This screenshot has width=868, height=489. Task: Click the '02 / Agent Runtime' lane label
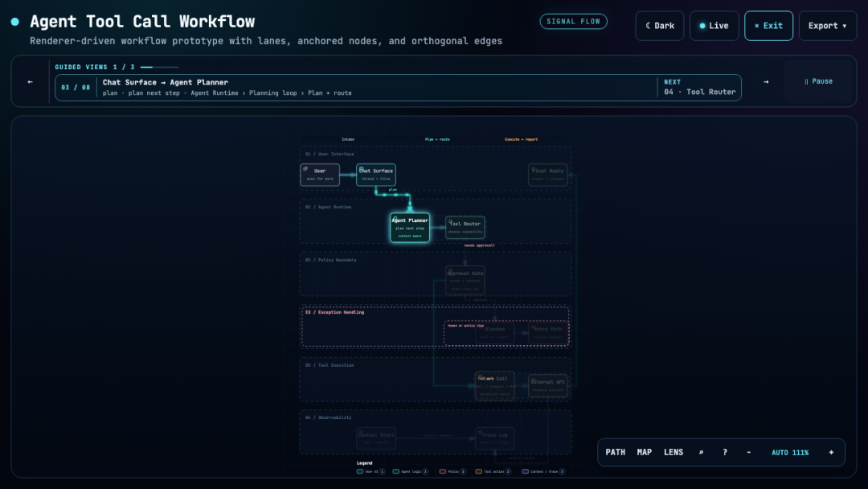328,208
